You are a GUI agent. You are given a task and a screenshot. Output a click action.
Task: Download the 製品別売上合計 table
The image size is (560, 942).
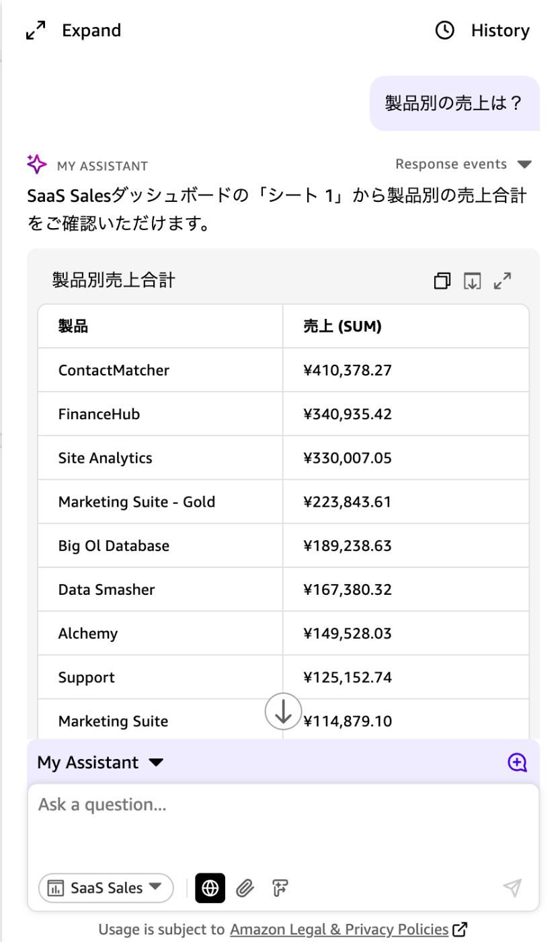point(473,281)
